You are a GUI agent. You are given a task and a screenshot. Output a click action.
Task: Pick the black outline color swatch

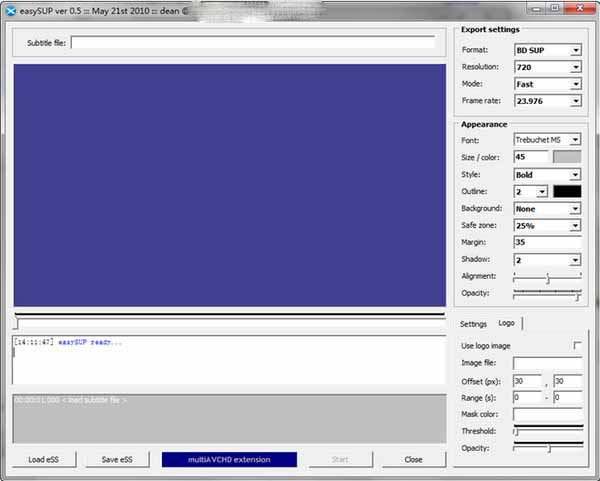567,191
